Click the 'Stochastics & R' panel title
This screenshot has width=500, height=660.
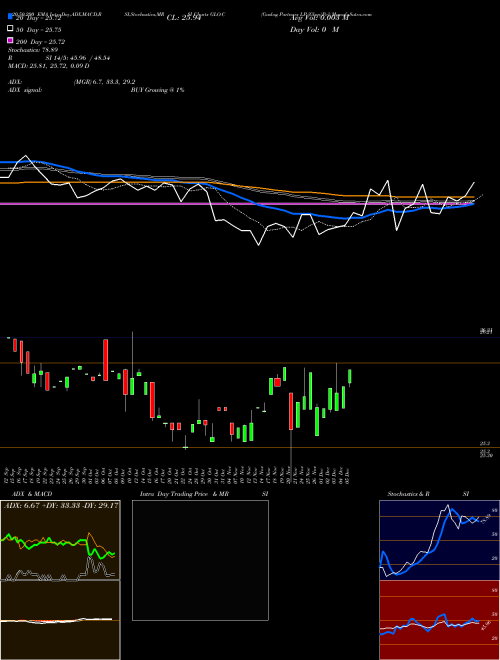[x=408, y=494]
